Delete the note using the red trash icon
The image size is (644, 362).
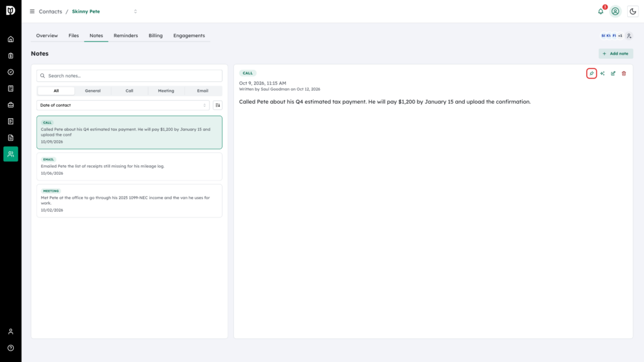(623, 74)
